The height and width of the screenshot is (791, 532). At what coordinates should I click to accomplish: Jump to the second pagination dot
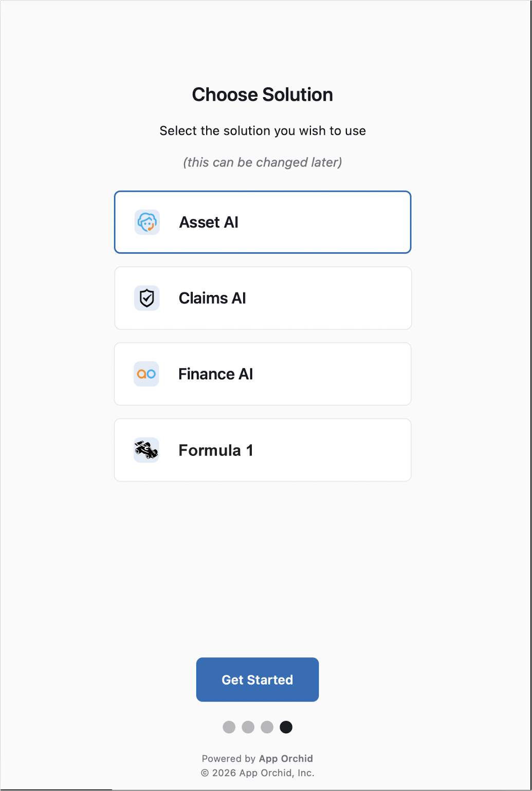(248, 727)
